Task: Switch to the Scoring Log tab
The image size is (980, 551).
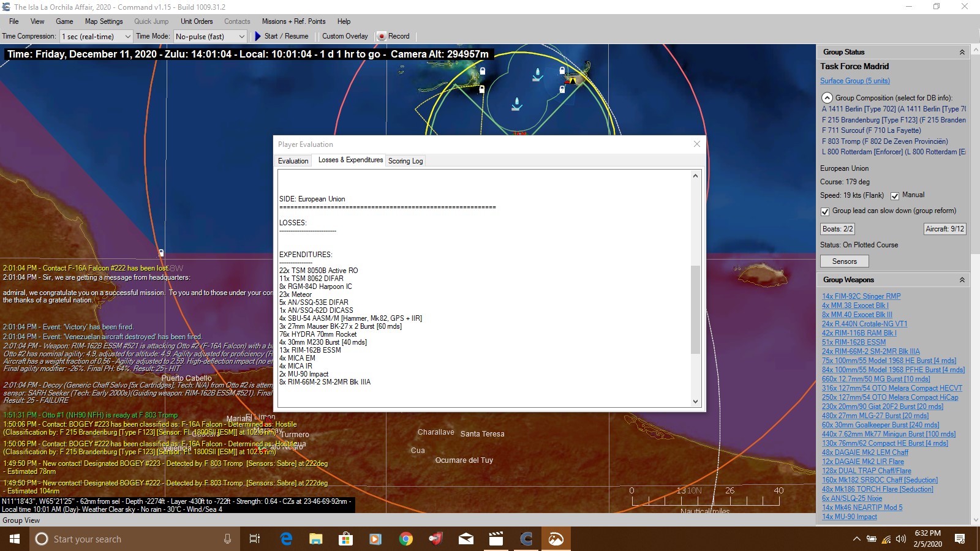Action: (405, 161)
